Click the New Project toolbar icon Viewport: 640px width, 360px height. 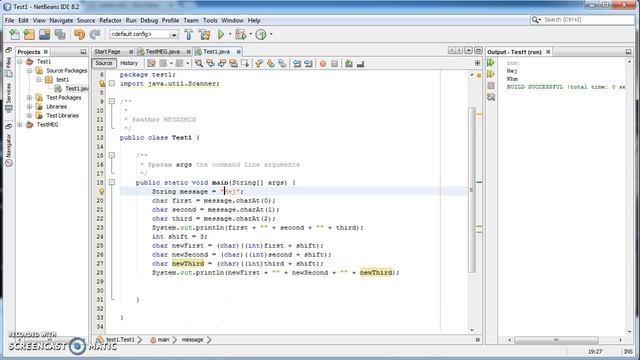[x=29, y=34]
